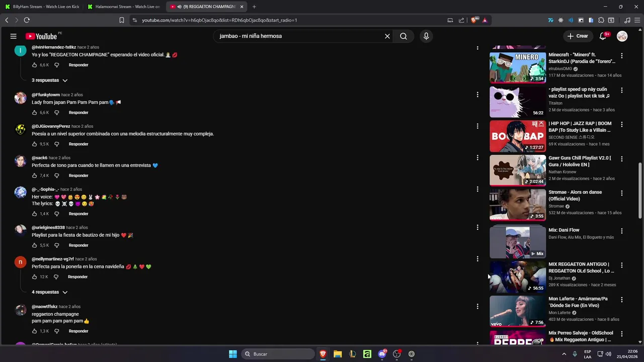This screenshot has height=362, width=644.
Task: Like the @naowtffskz reggaeton champagne comment
Action: pos(35,331)
